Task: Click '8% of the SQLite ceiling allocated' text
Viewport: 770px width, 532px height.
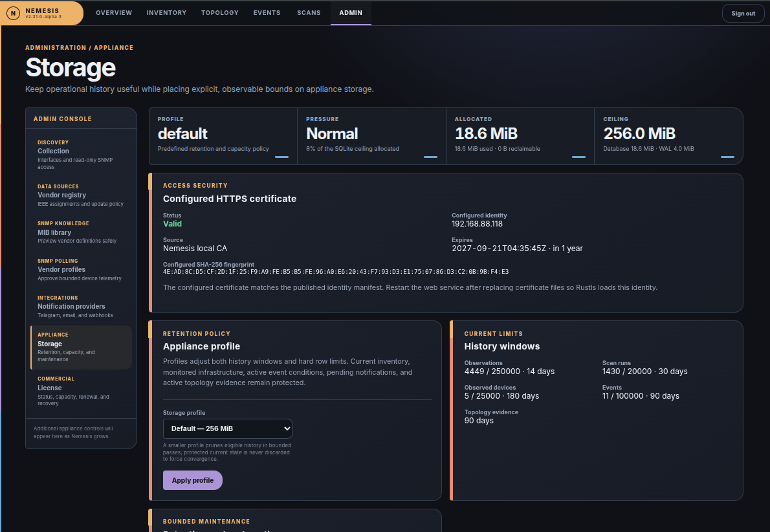Action: pos(353,149)
